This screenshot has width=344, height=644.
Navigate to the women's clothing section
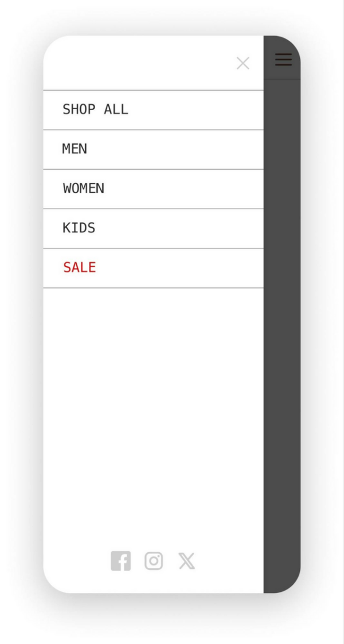[84, 189]
